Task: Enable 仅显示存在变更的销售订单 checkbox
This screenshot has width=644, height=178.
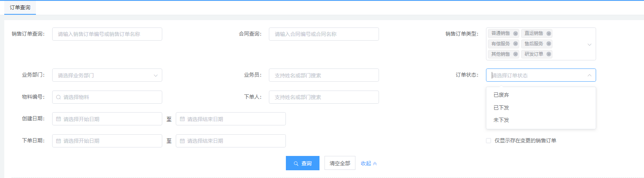Action: coord(488,141)
